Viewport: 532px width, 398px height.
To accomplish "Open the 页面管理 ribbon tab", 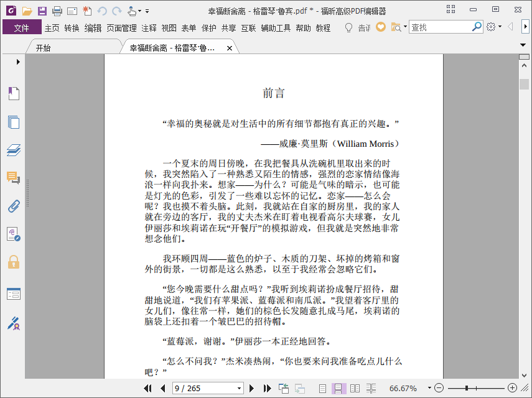I will click(121, 28).
